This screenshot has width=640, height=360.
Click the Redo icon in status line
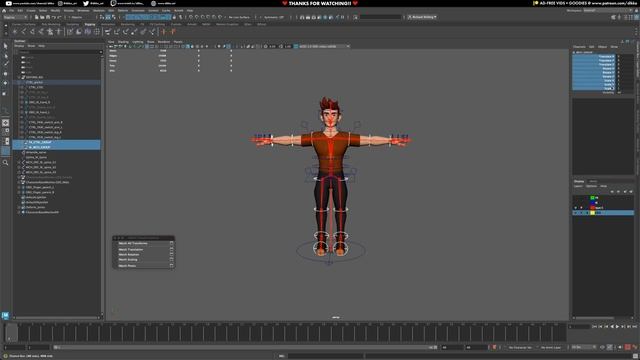[59, 17]
